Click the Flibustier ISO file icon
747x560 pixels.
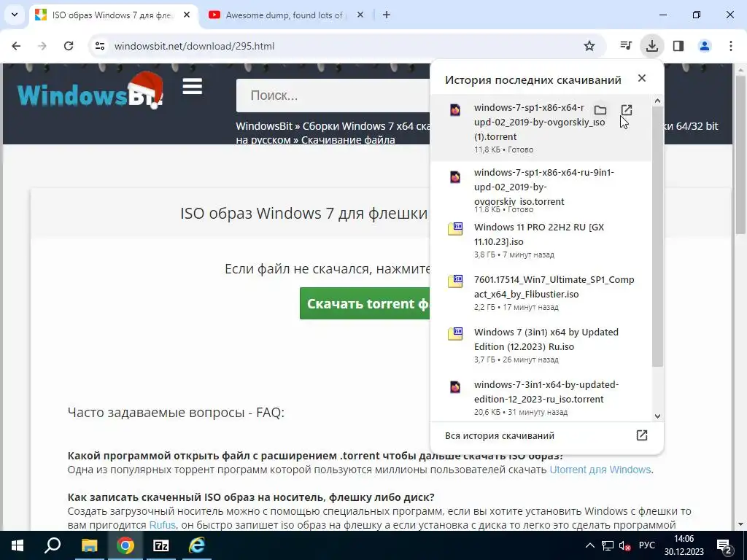click(x=455, y=281)
